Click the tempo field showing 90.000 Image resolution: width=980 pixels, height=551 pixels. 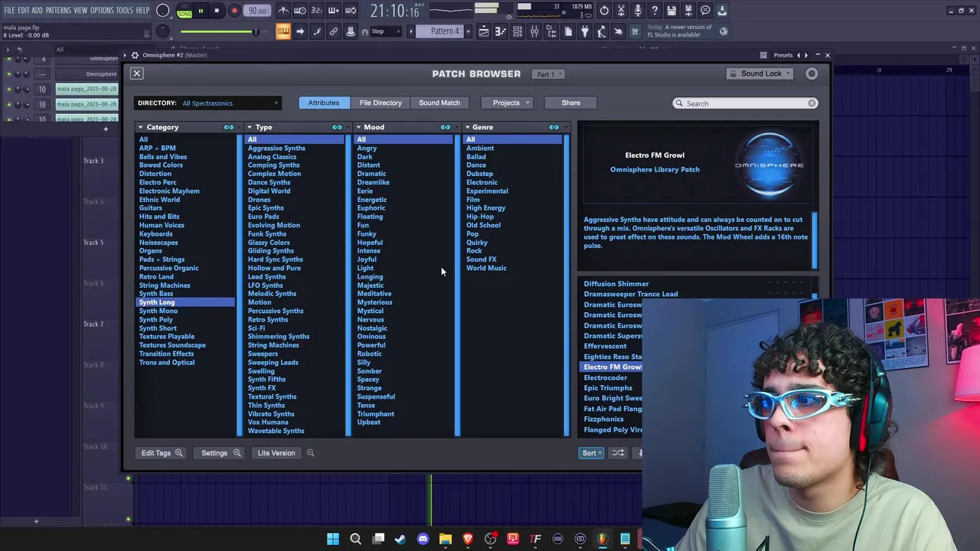click(258, 11)
